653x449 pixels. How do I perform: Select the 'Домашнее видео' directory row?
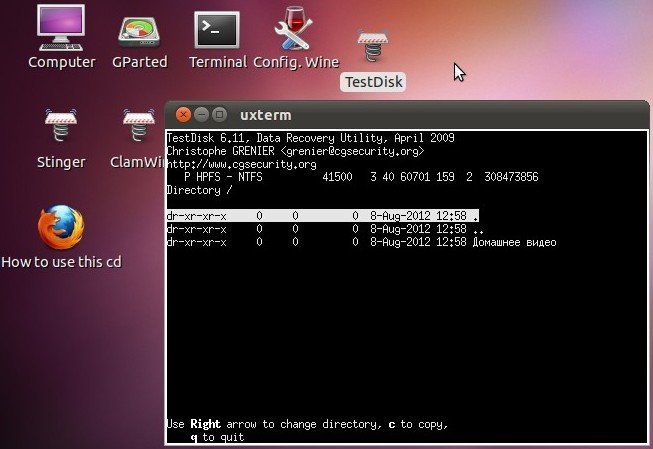click(361, 242)
